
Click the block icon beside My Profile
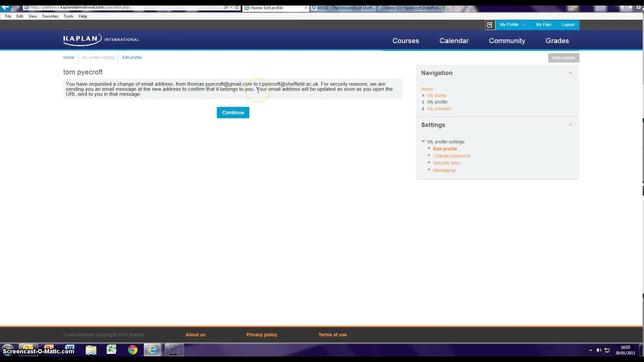click(x=490, y=25)
